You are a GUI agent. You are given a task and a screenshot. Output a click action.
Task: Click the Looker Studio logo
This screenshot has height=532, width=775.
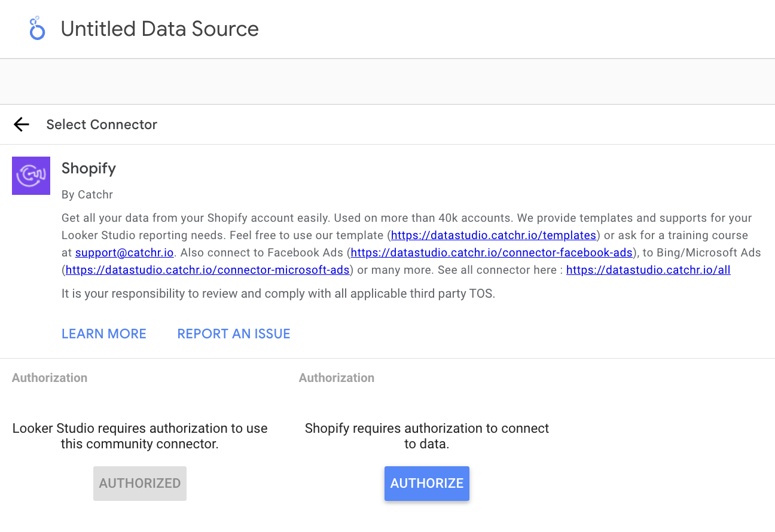37,28
